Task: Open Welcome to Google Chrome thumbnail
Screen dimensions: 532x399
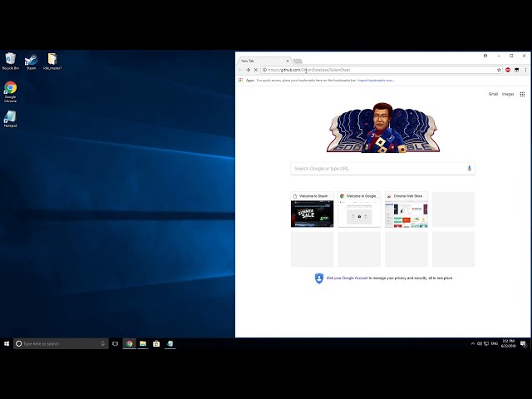Action: tap(359, 209)
